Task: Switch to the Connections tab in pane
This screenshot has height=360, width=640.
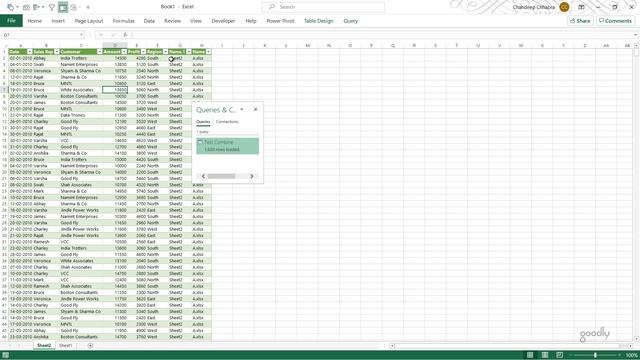Action: tap(227, 122)
